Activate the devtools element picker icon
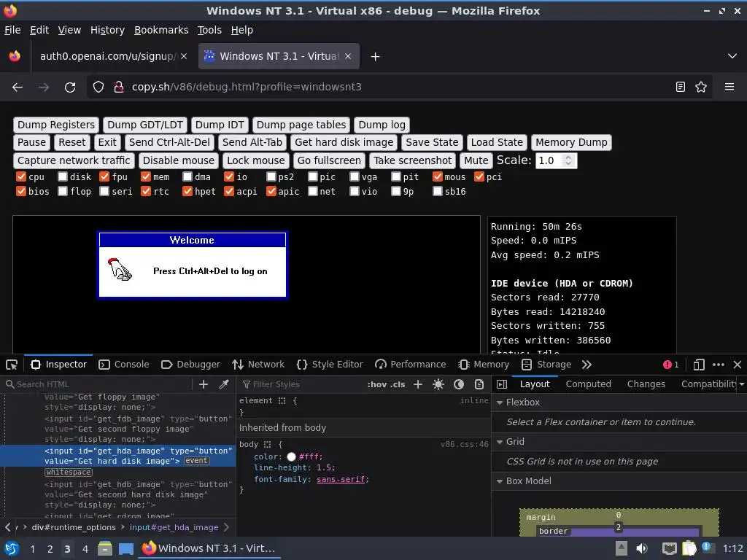747x560 pixels. [12, 365]
